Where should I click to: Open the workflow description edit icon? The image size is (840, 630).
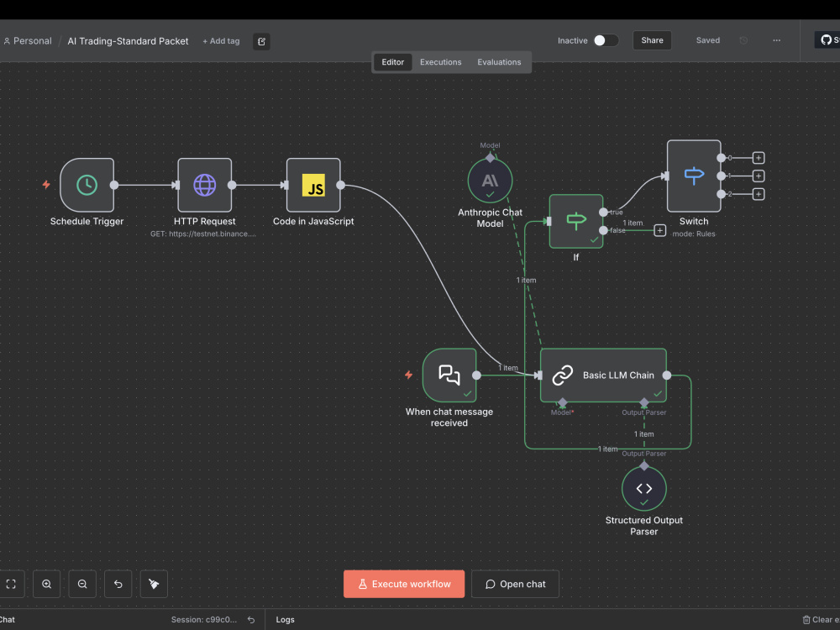261,41
